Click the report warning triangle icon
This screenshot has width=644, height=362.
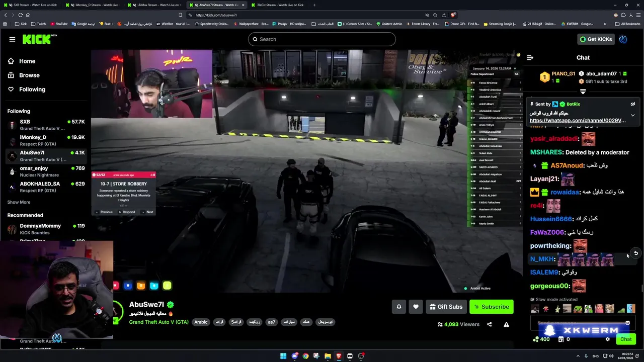(x=506, y=324)
